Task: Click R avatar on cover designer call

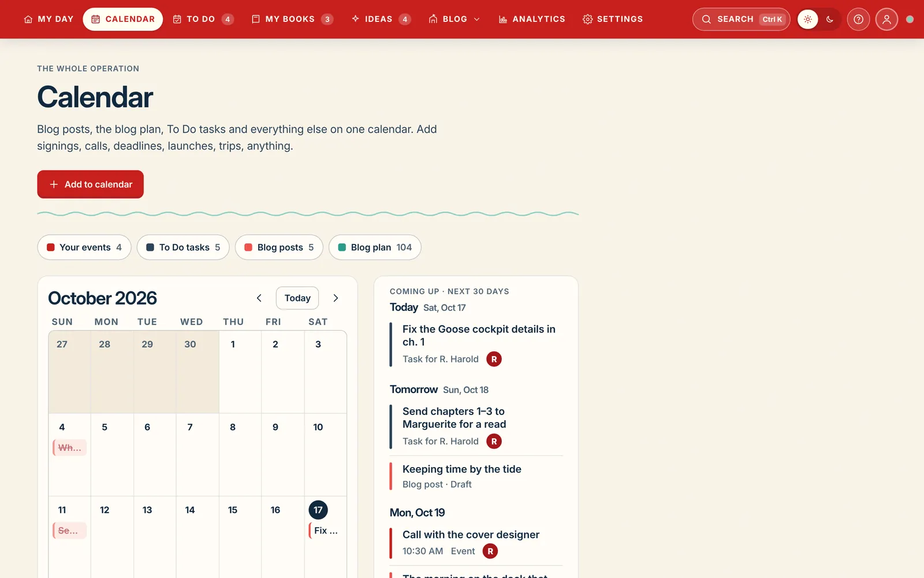Action: point(490,551)
